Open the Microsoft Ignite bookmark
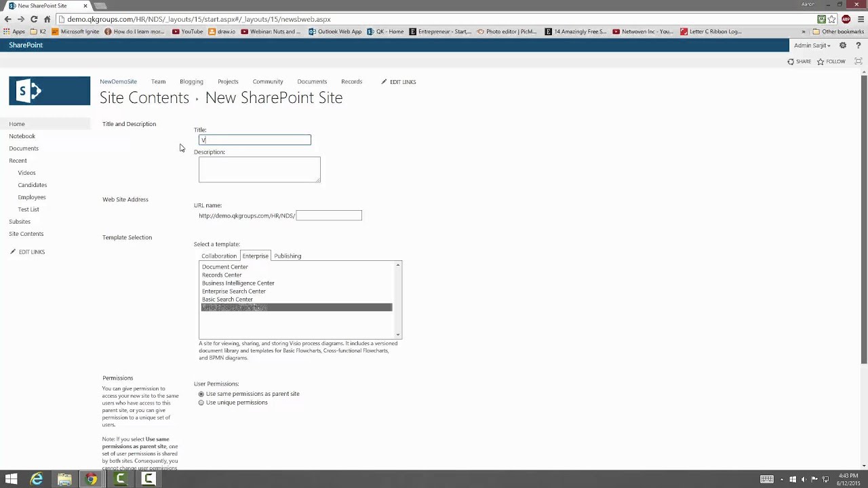This screenshot has width=868, height=488. [x=75, y=31]
